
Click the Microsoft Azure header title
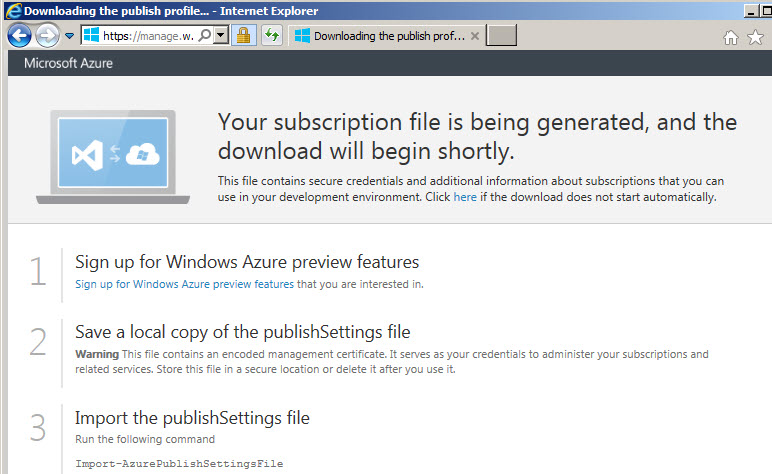[68, 63]
